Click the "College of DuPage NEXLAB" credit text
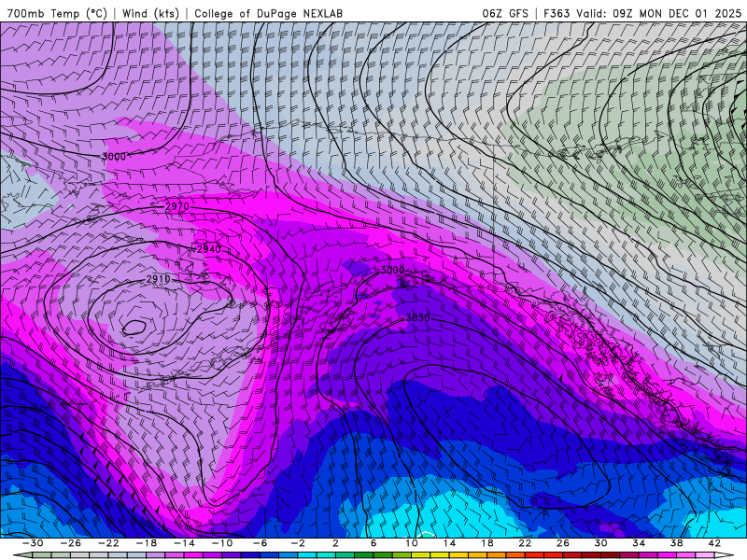This screenshot has height=560, width=747. pos(268,14)
